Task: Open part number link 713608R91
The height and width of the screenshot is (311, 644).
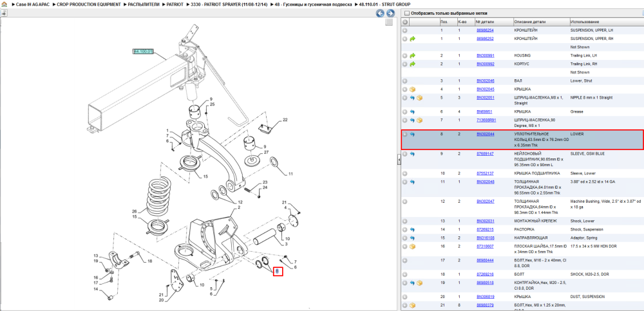Action: pos(486,120)
